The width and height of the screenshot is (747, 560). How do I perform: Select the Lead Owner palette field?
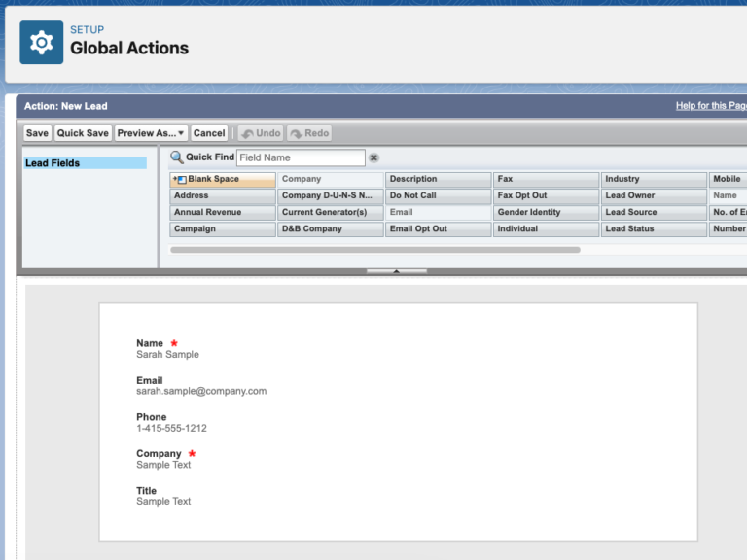pos(654,195)
